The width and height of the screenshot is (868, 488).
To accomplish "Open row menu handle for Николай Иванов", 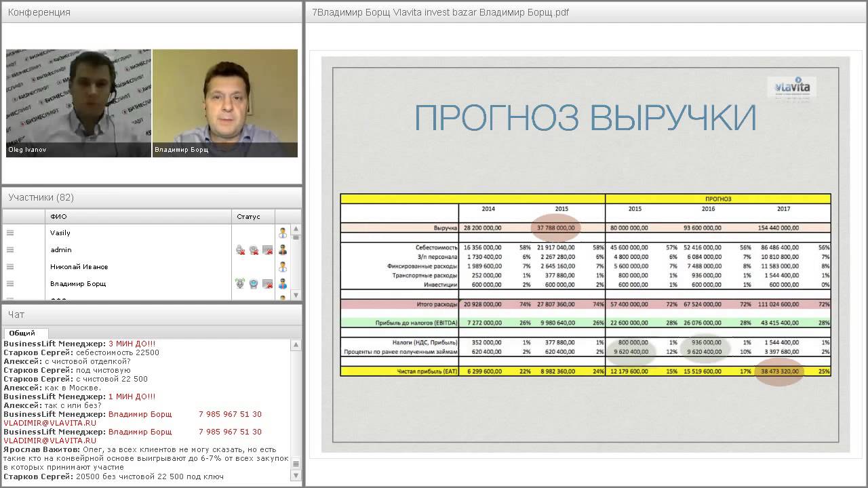I will (x=10, y=267).
